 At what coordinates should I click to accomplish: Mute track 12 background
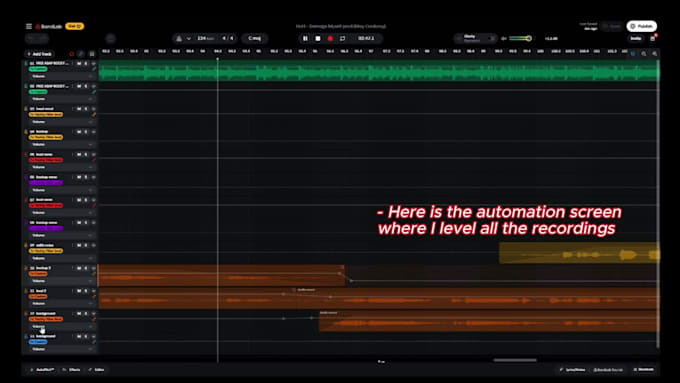79,314
